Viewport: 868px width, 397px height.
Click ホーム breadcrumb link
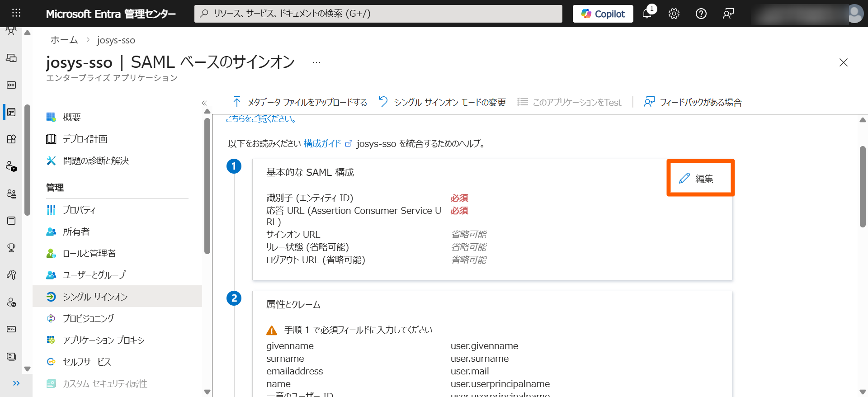pos(64,40)
